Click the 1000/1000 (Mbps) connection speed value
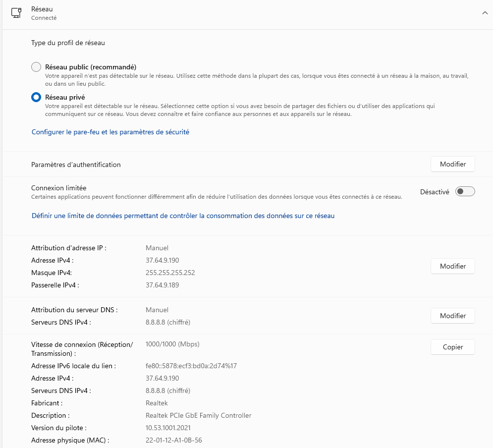This screenshot has height=448, width=493. click(172, 344)
